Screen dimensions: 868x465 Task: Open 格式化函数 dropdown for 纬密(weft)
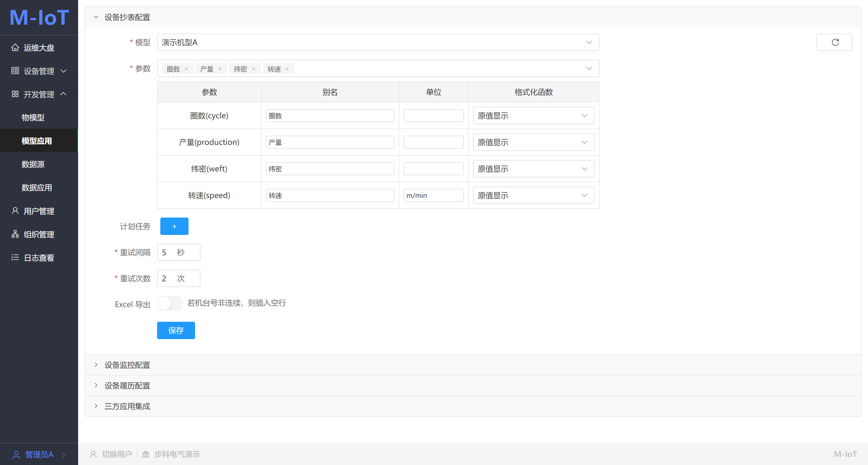point(533,169)
